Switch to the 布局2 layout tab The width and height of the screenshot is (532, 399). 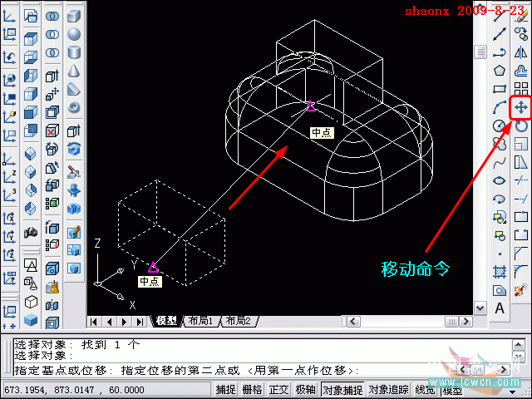pos(239,321)
